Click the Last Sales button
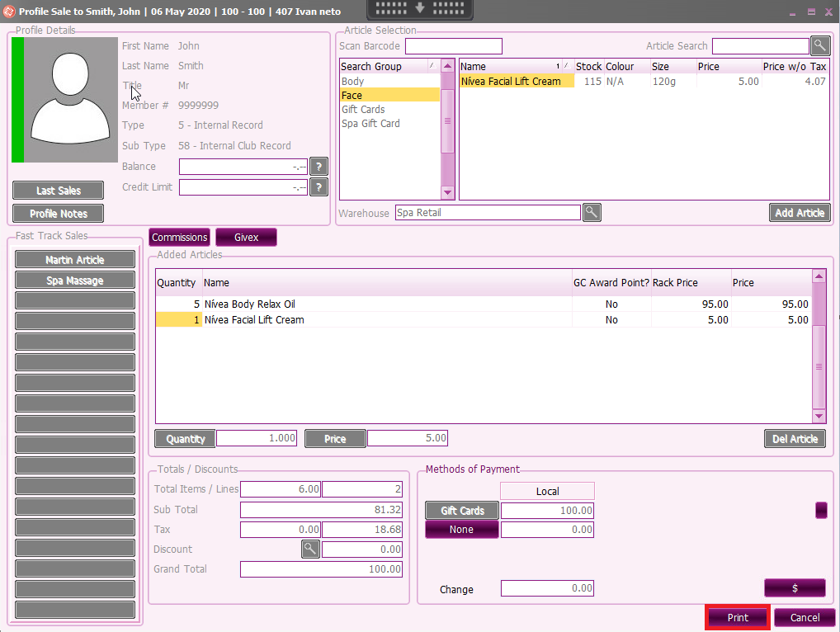Viewport: 840px width, 632px height. click(x=59, y=190)
